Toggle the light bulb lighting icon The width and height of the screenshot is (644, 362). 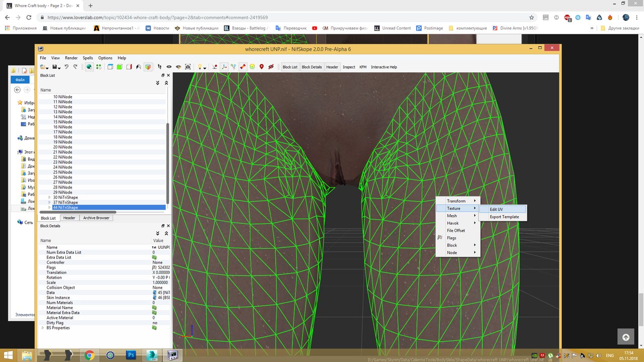click(200, 67)
